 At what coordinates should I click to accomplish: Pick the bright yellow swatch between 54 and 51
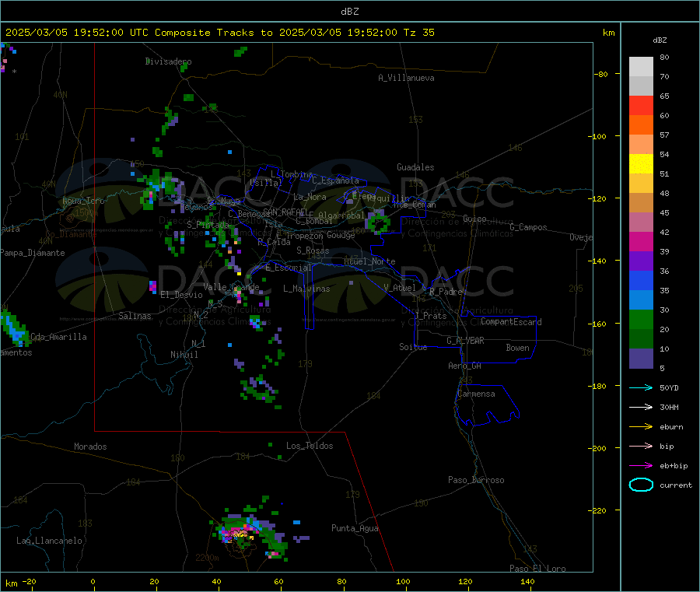point(641,164)
